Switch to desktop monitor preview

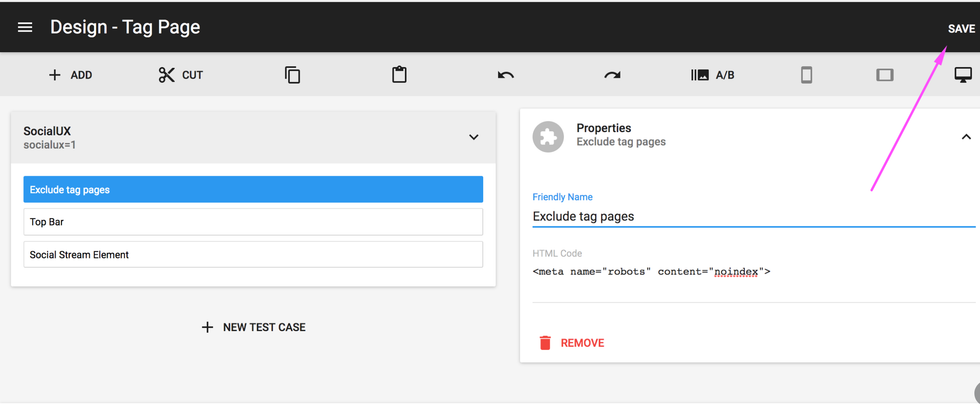pyautogui.click(x=963, y=75)
